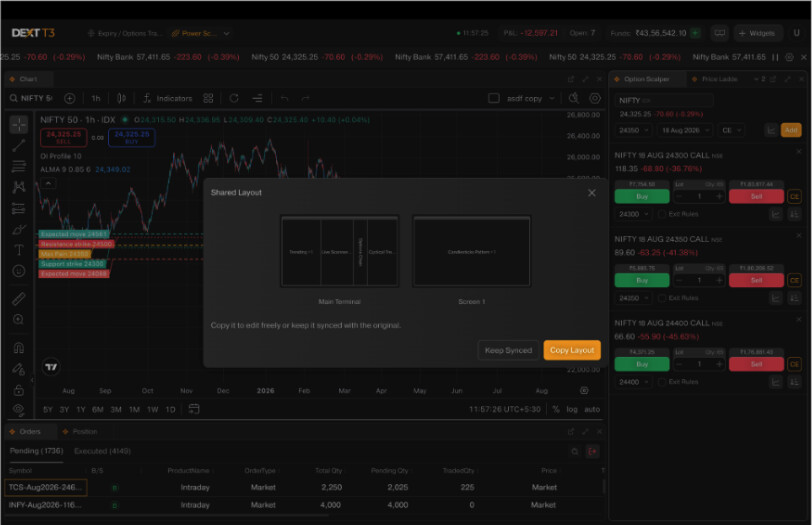Viewport: 812px width, 525px height.
Task: Click the Copy Layout button
Action: [x=572, y=350]
